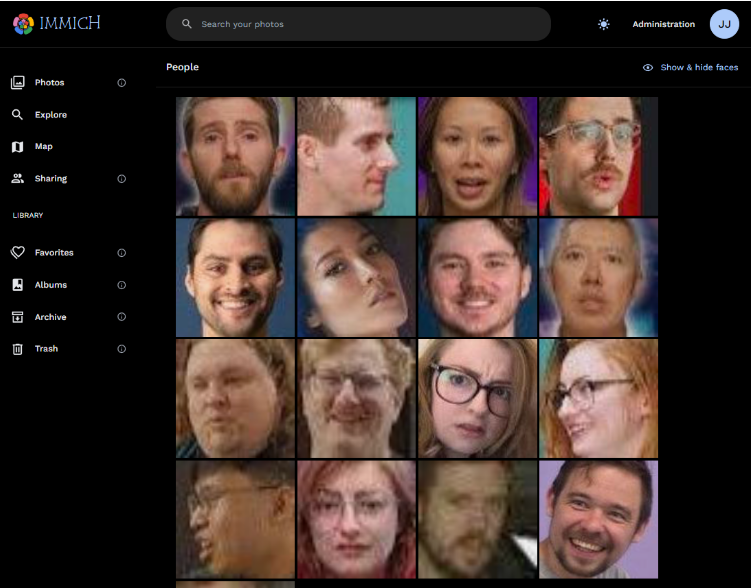This screenshot has width=751, height=588.
Task: Click the Albums sidebar icon
Action: coord(17,285)
